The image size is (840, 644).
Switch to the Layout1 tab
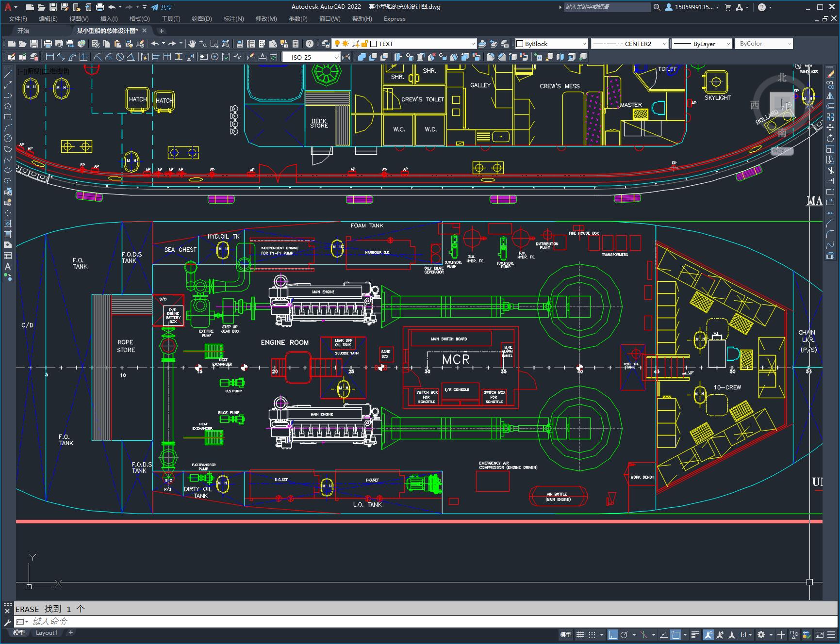point(46,632)
